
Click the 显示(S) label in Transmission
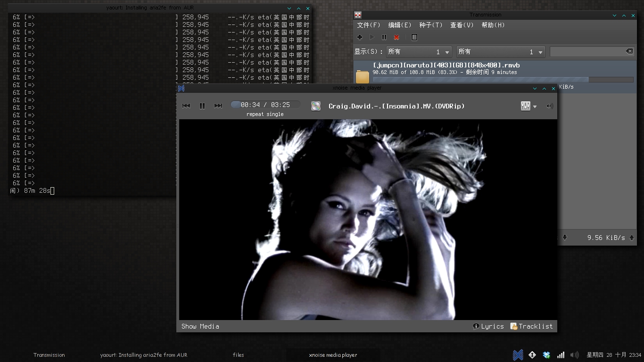[369, 52]
